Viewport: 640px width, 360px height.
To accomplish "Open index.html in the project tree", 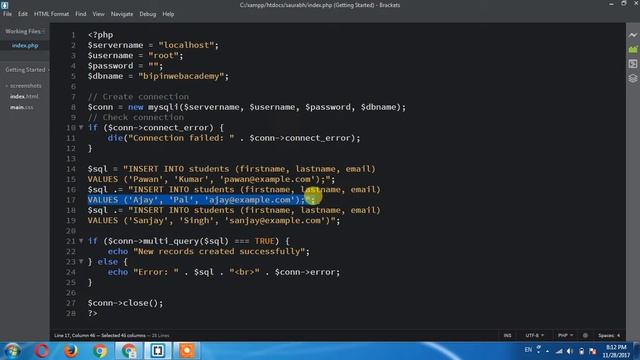I will pos(24,96).
